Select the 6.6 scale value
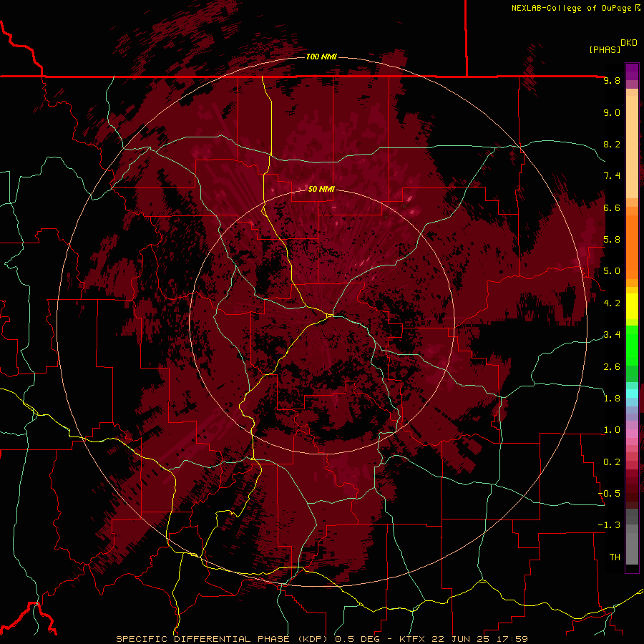This screenshot has height=644, width=644. [x=612, y=208]
